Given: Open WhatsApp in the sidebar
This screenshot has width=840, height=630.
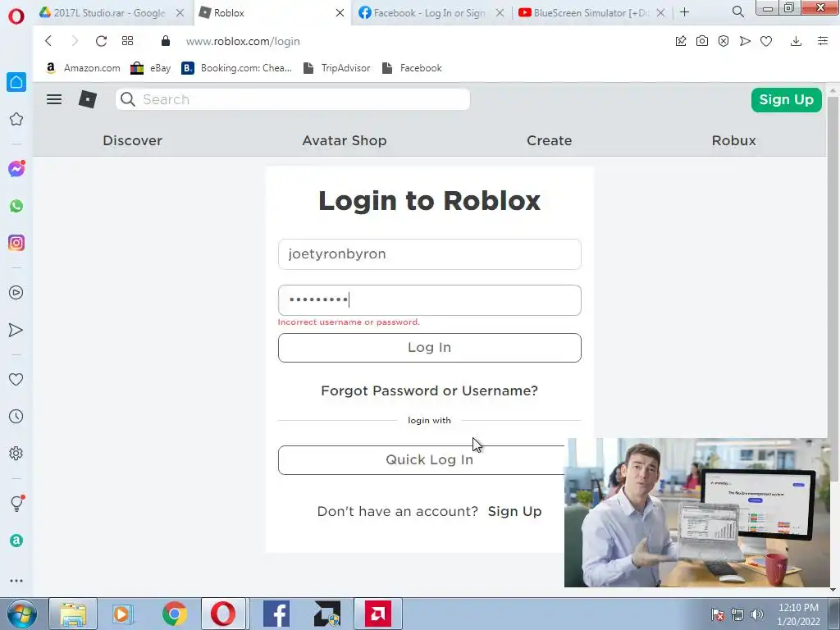Looking at the screenshot, I should (x=16, y=206).
